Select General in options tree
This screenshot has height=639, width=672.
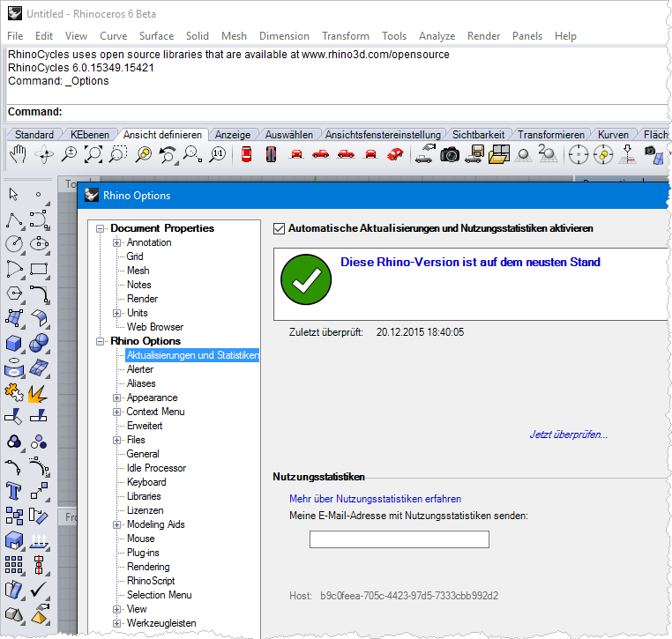click(143, 455)
